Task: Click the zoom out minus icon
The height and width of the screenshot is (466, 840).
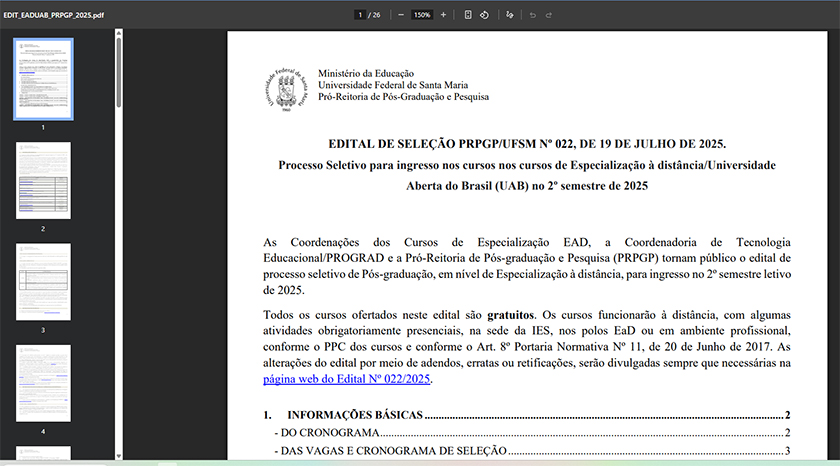Action: coord(401,15)
